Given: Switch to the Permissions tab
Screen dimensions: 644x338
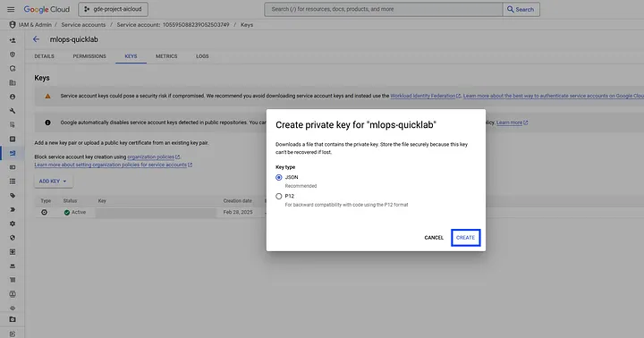Looking at the screenshot, I should tap(89, 56).
